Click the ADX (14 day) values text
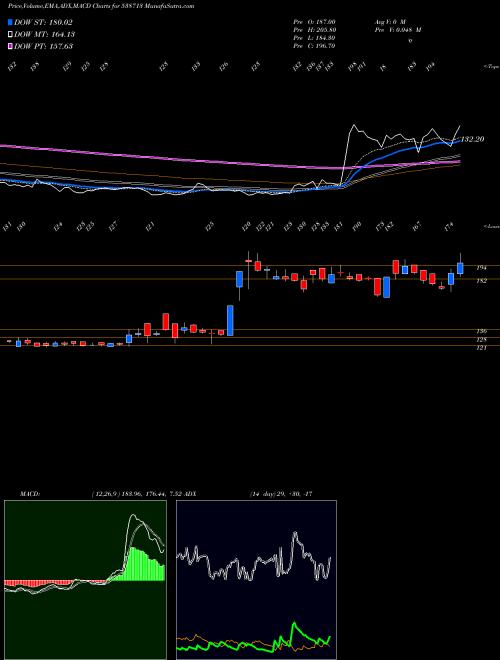The height and width of the screenshot is (660, 500). click(281, 494)
